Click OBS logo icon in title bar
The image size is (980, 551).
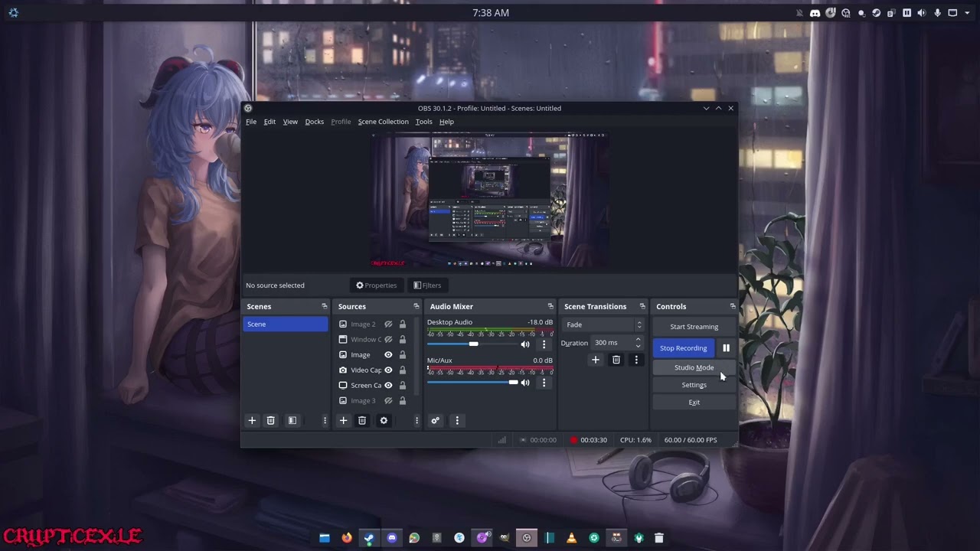click(x=248, y=109)
